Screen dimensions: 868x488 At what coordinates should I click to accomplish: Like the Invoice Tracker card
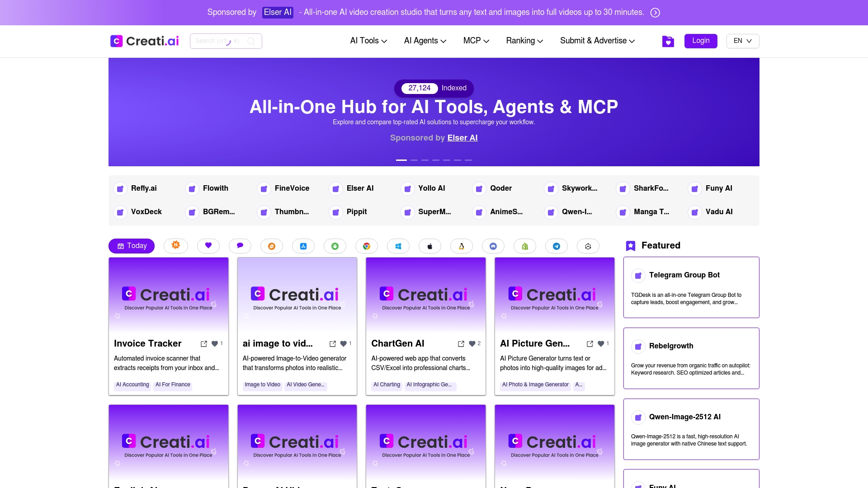[215, 343]
